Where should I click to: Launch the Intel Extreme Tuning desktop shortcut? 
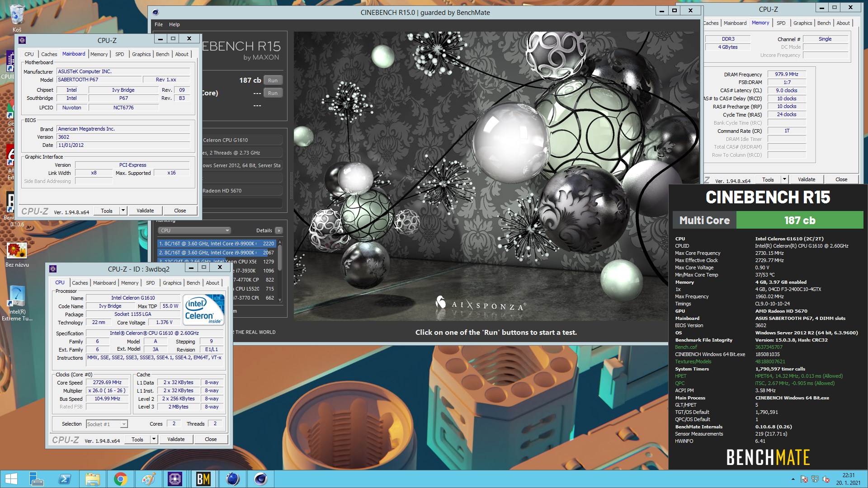pos(17,303)
